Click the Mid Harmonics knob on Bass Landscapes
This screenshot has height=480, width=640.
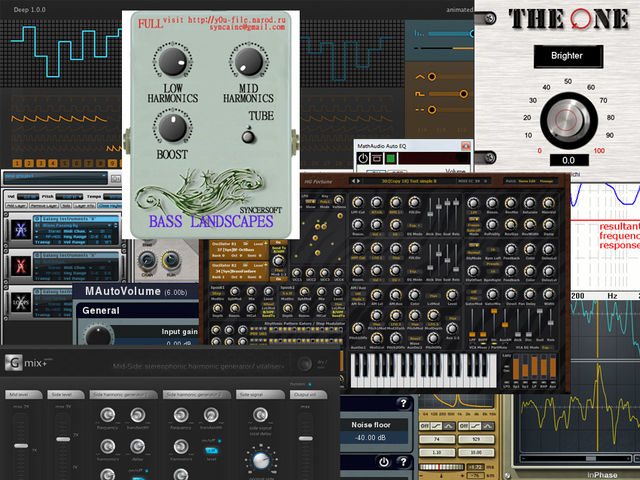[x=249, y=62]
